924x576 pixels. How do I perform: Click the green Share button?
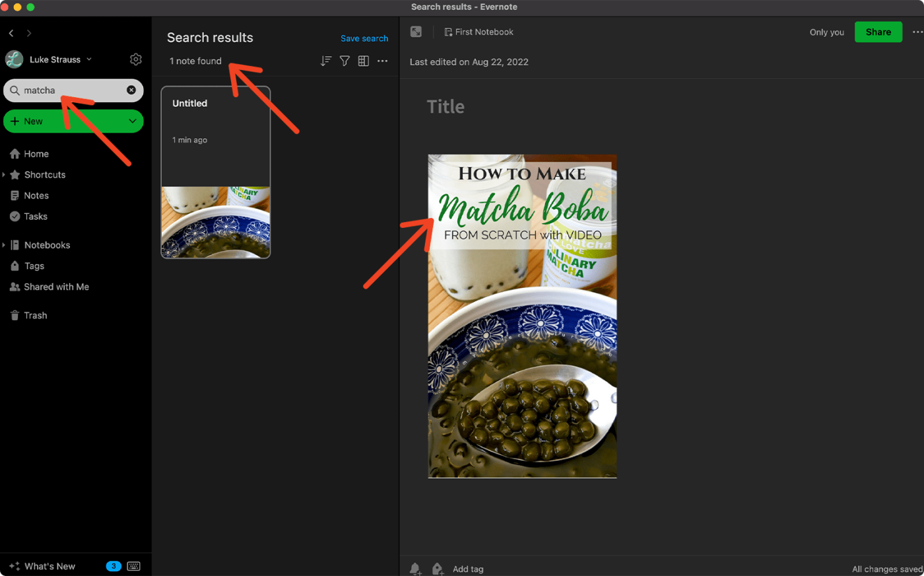point(878,32)
